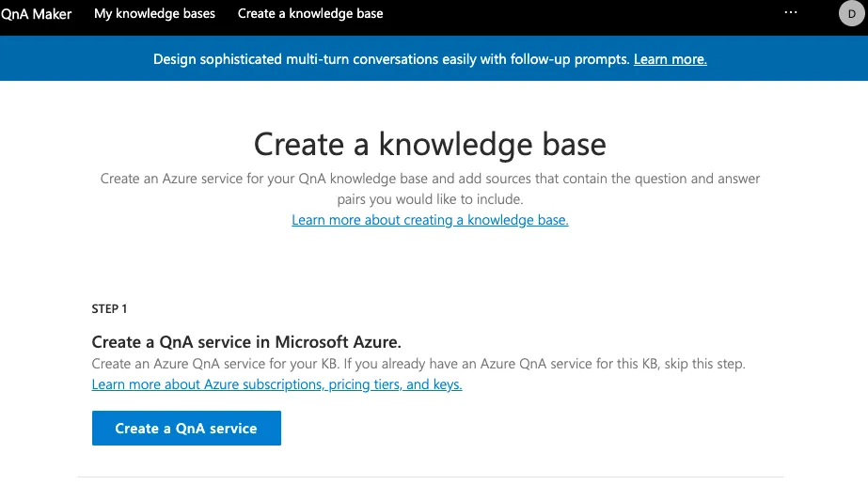Select the 'Create a knowledge base' page heading

[x=430, y=145]
